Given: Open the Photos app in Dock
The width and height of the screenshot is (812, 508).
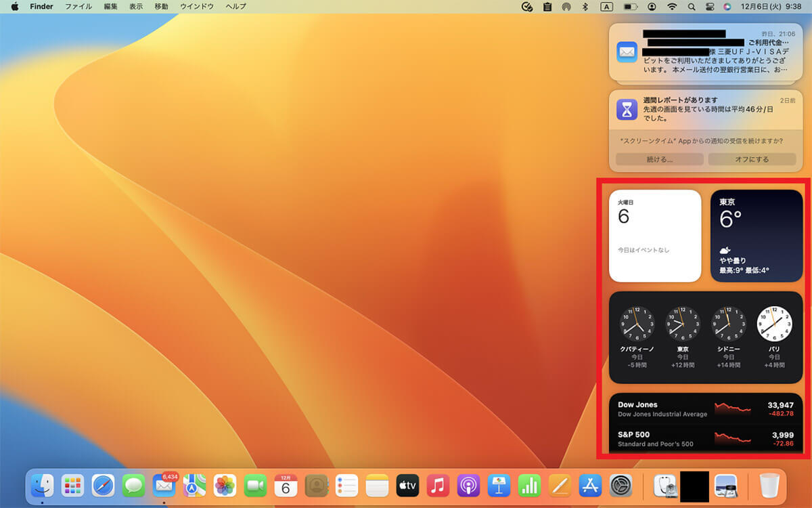Looking at the screenshot, I should pos(225,485).
